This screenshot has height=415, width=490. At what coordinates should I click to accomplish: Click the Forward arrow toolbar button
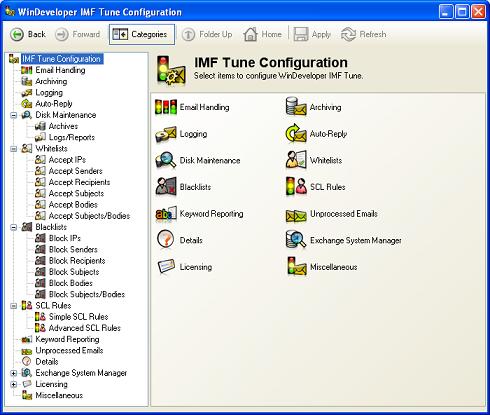77,34
